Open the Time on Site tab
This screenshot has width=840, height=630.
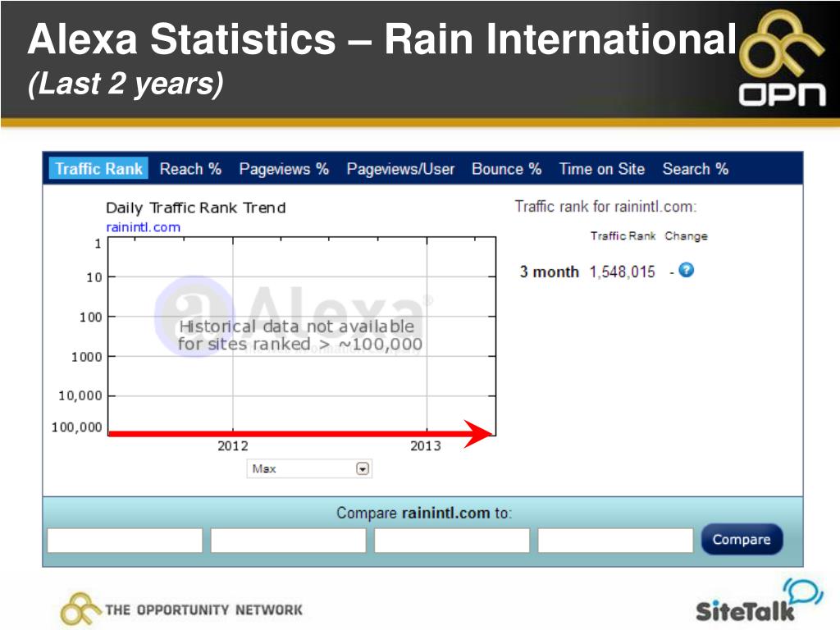601,169
